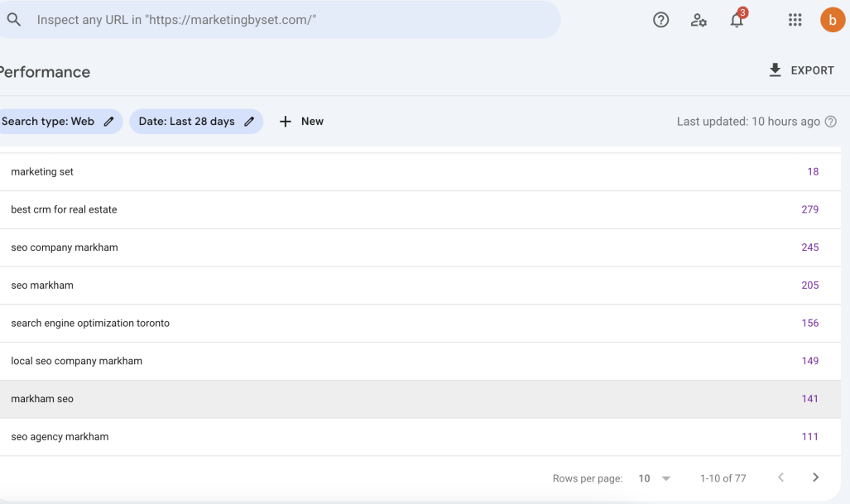Image resolution: width=850 pixels, height=504 pixels.
Task: Go to the previous results page
Action: (780, 478)
